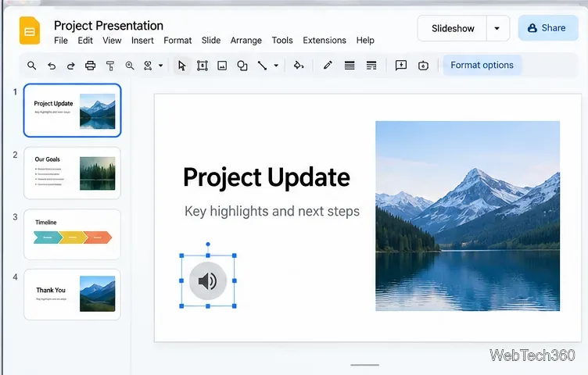This screenshot has width=588, height=375.
Task: Select the mountain lake image on slide
Action: (468, 216)
